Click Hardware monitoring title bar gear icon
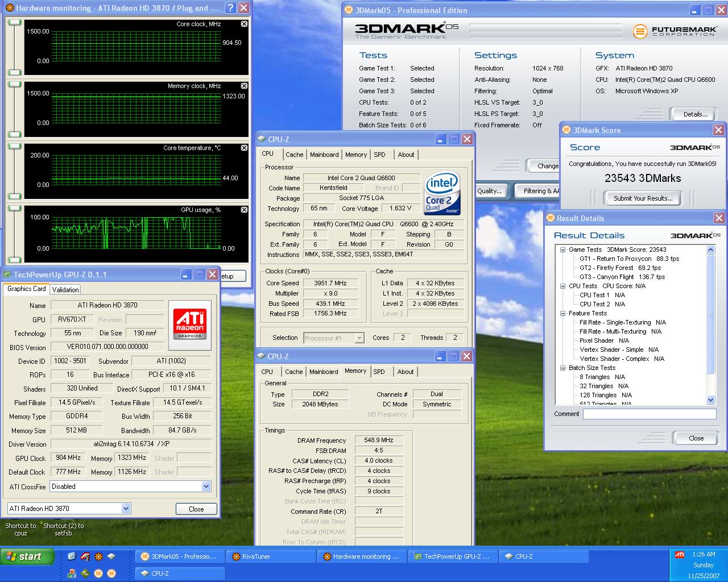This screenshot has height=582, width=728. pyautogui.click(x=9, y=8)
